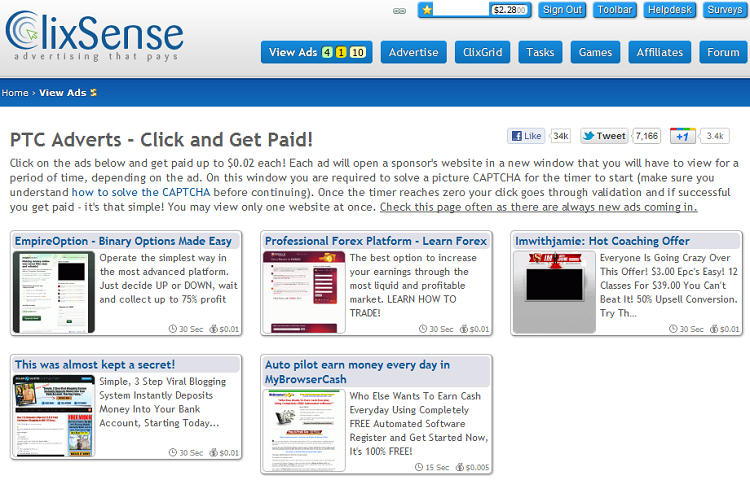Click coin icon in Forex Platform ad
This screenshot has height=480, width=750.
[x=464, y=329]
